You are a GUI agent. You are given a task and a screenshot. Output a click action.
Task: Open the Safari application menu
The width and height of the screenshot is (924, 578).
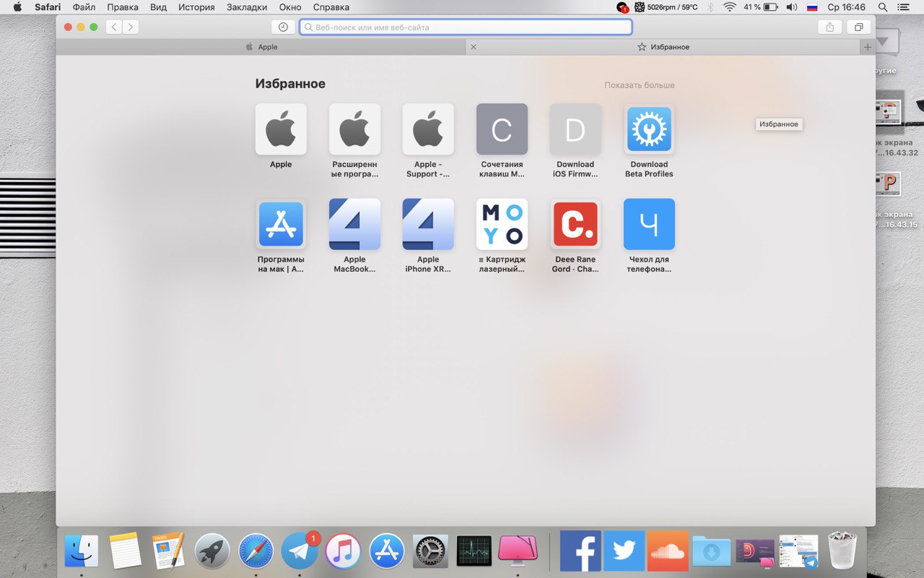pos(48,7)
